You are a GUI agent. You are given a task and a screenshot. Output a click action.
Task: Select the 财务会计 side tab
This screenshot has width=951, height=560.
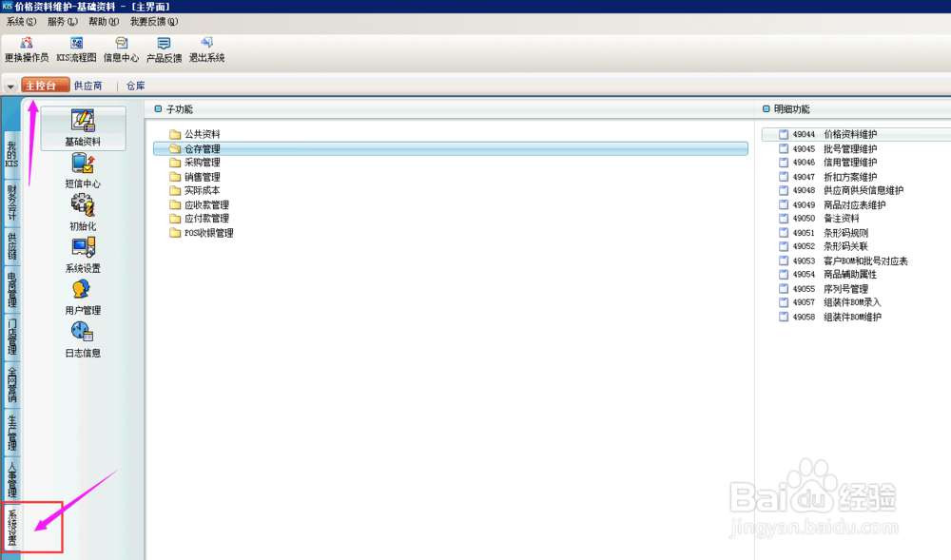pyautogui.click(x=11, y=203)
